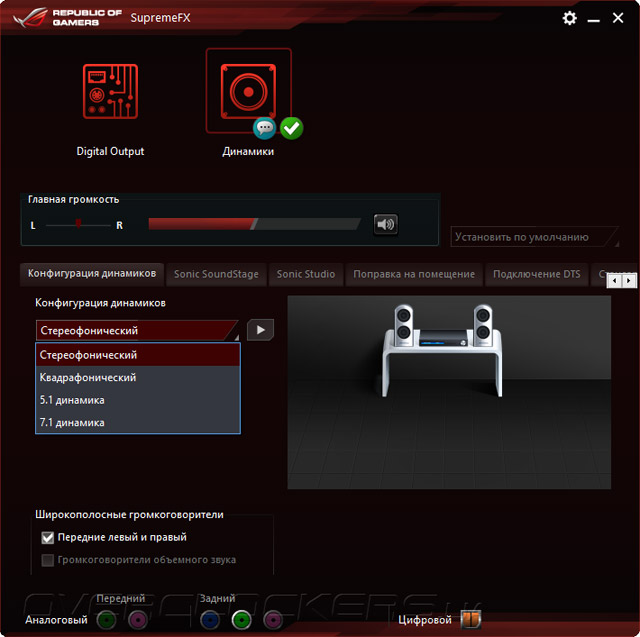The height and width of the screenshot is (637, 640).
Task: Click the main volume level bar
Action: point(255,224)
